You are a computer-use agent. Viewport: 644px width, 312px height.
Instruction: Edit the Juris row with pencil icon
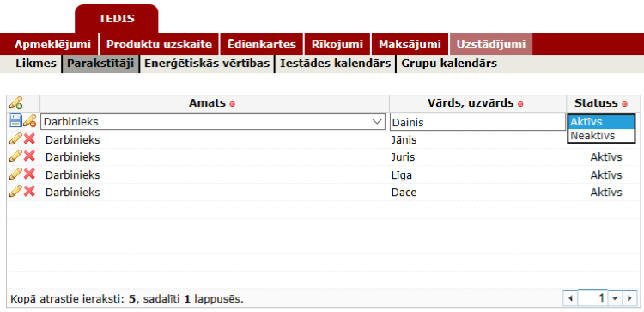pos(15,156)
